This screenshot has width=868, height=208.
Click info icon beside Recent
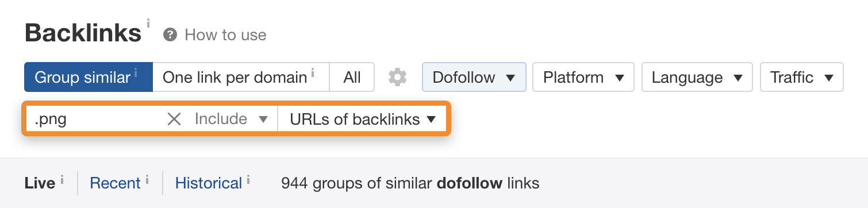click(x=147, y=179)
